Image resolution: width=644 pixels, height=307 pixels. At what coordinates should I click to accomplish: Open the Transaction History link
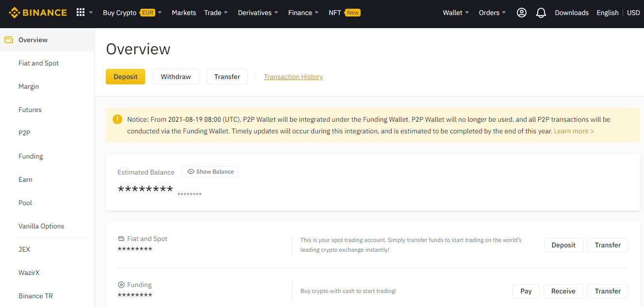pyautogui.click(x=293, y=77)
